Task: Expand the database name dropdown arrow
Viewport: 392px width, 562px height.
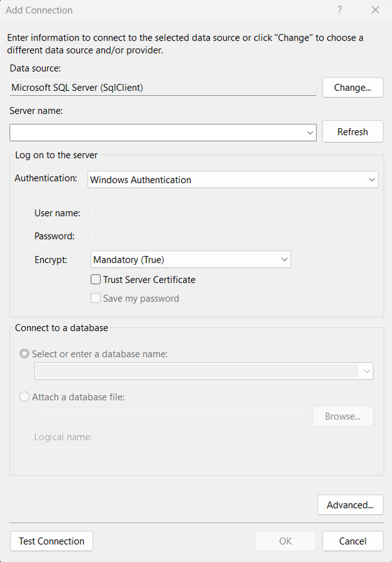Action: click(367, 371)
